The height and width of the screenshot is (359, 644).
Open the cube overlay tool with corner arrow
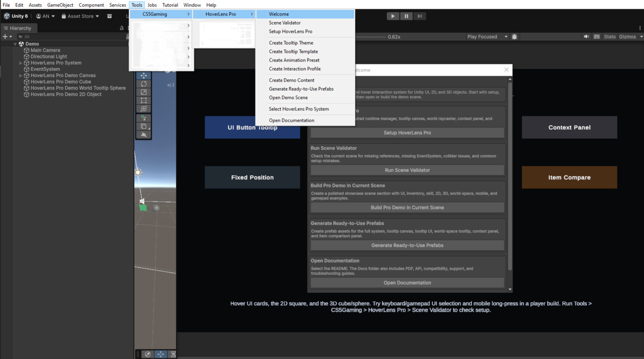(144, 126)
